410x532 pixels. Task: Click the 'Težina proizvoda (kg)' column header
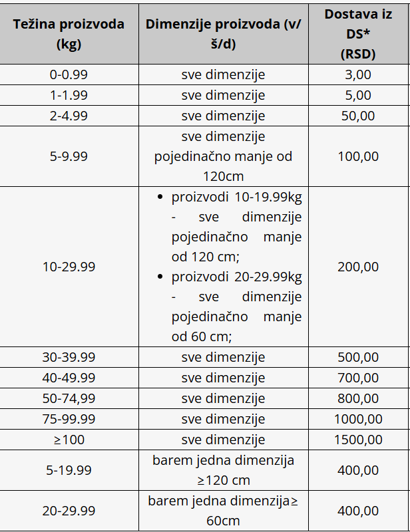pos(69,33)
